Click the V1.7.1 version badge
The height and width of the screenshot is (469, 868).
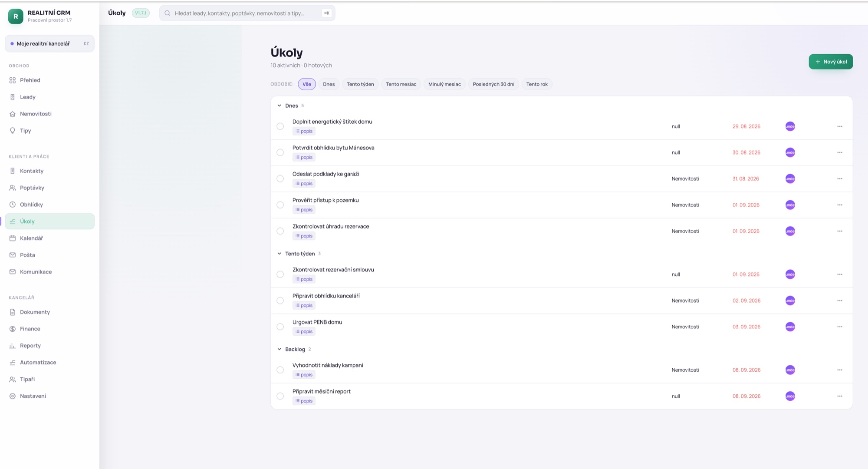click(141, 13)
